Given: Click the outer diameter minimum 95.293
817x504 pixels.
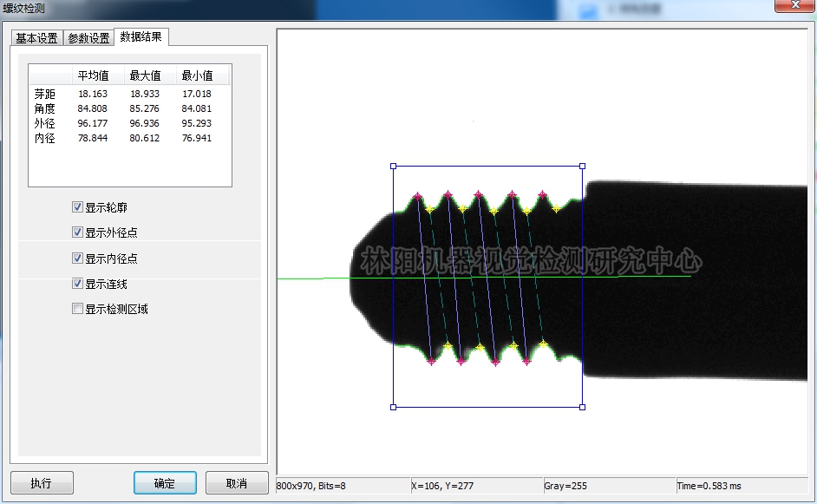Looking at the screenshot, I should [x=197, y=123].
